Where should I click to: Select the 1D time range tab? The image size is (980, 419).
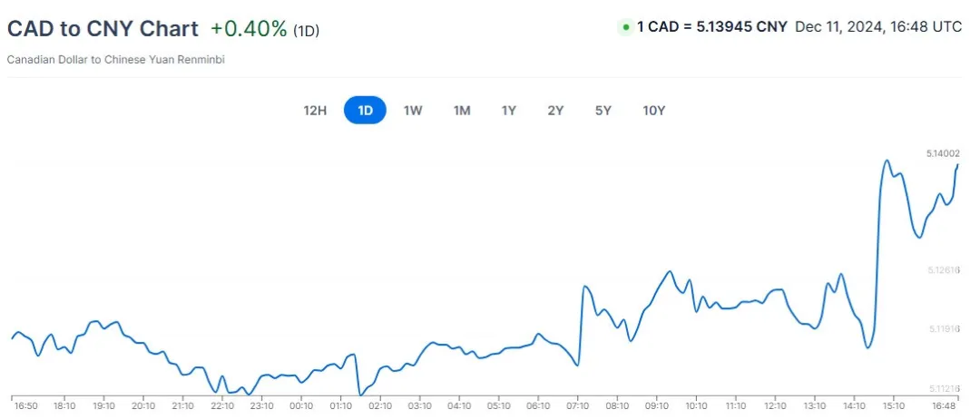click(365, 112)
